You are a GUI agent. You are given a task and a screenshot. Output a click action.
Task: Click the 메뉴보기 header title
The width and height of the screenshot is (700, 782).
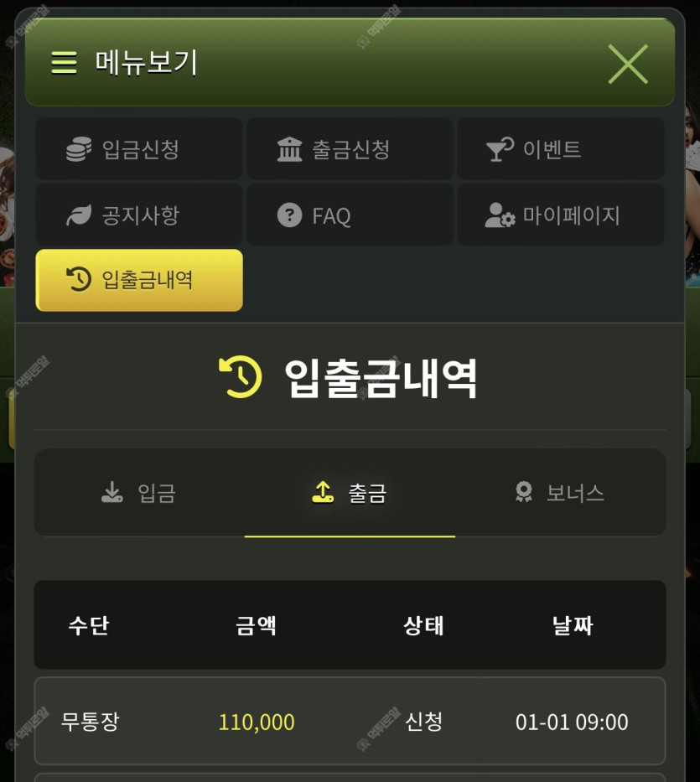point(146,63)
